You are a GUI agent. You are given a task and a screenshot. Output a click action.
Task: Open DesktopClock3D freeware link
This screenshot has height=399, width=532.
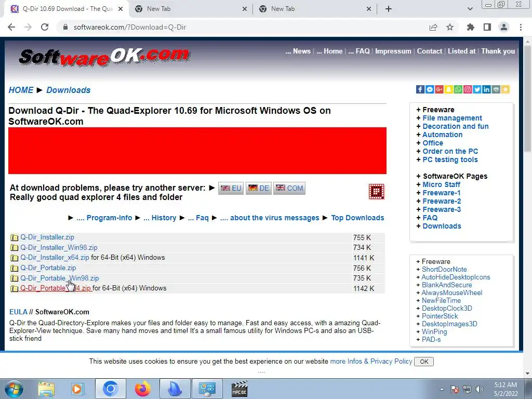pyautogui.click(x=447, y=309)
